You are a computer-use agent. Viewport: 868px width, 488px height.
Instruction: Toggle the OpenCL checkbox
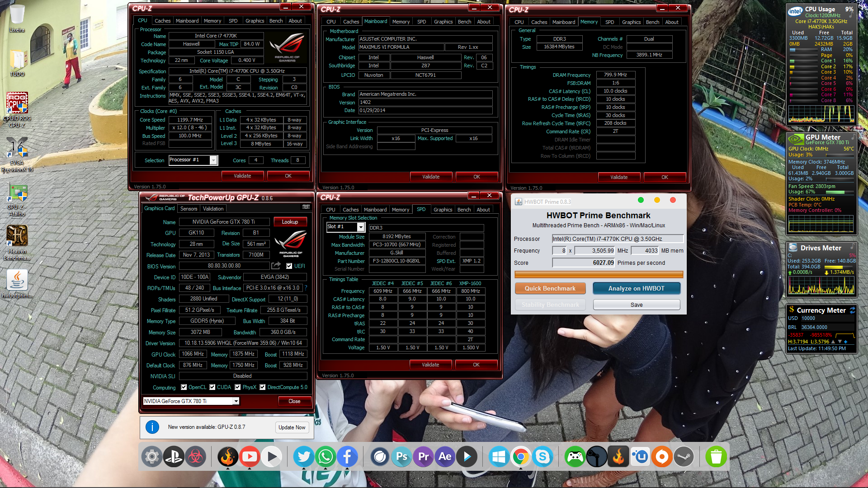point(184,387)
